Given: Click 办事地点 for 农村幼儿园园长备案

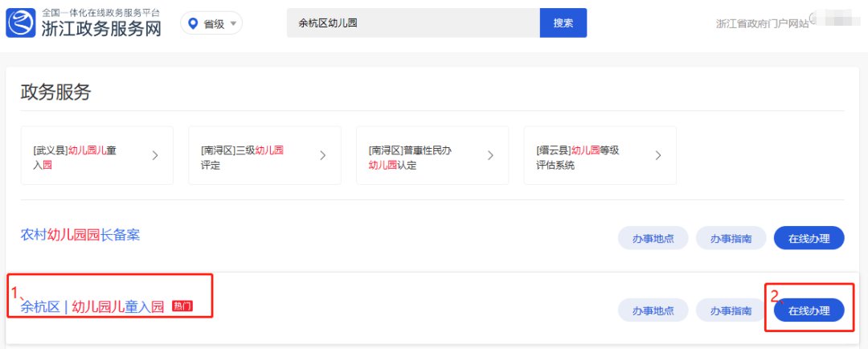Looking at the screenshot, I should (x=652, y=239).
